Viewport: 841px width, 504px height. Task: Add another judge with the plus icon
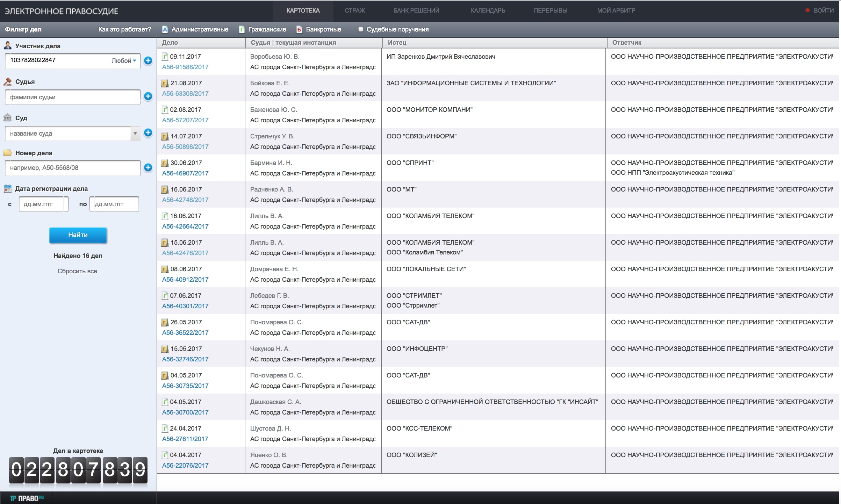(x=148, y=96)
